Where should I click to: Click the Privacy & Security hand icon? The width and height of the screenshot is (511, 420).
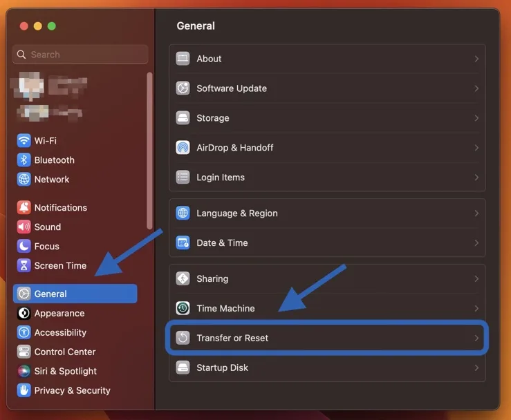[24, 390]
